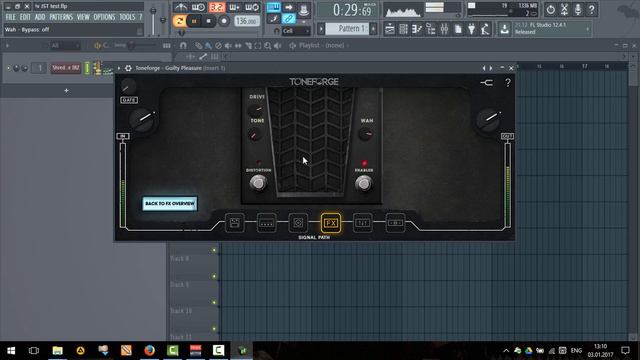Viewport: 640px width, 360px height.
Task: Open the channel rack icon
Action: click(403, 29)
